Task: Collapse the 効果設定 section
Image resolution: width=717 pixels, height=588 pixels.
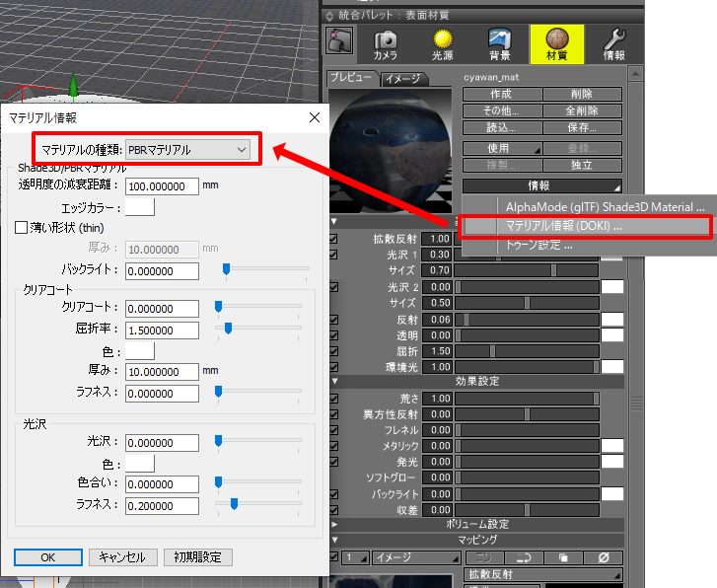Action: click(x=335, y=381)
